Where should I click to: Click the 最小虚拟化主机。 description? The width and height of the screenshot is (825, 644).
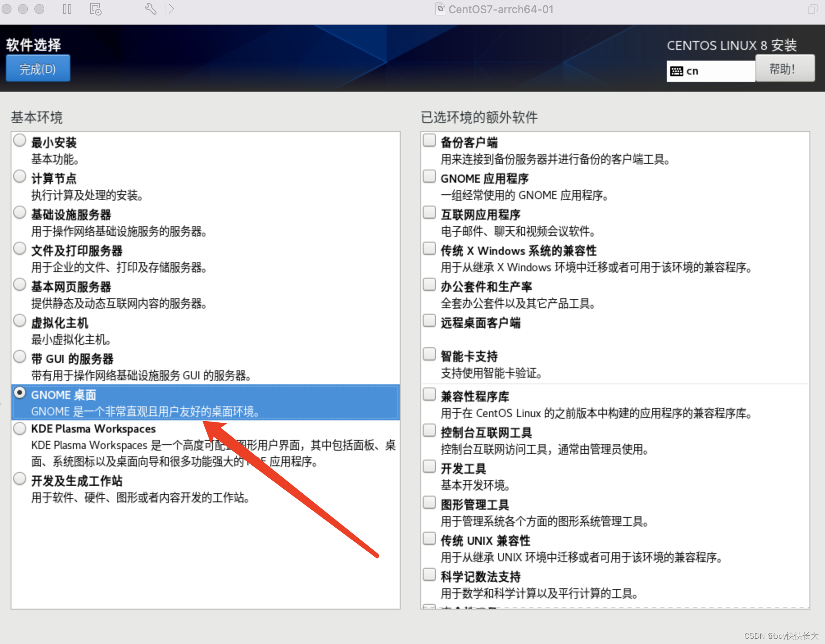click(71, 340)
